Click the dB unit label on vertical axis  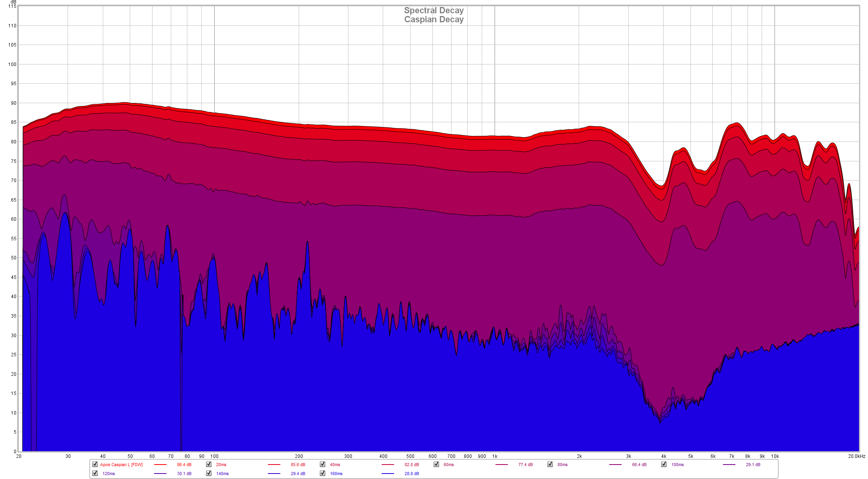point(14,2)
